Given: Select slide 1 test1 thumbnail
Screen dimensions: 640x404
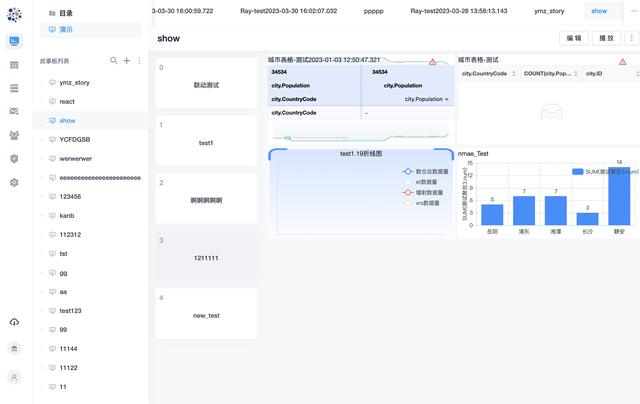Looking at the screenshot, I should tap(206, 141).
